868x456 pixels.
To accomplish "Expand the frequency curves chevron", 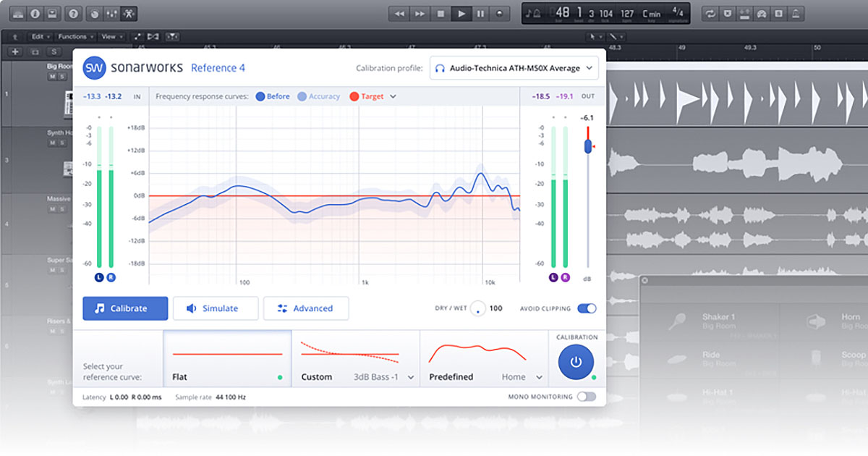I will (x=393, y=96).
